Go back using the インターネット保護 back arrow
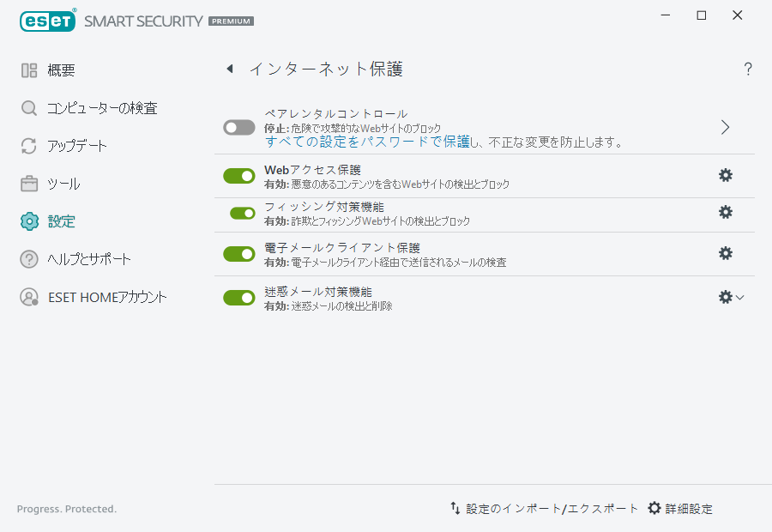 [229, 69]
